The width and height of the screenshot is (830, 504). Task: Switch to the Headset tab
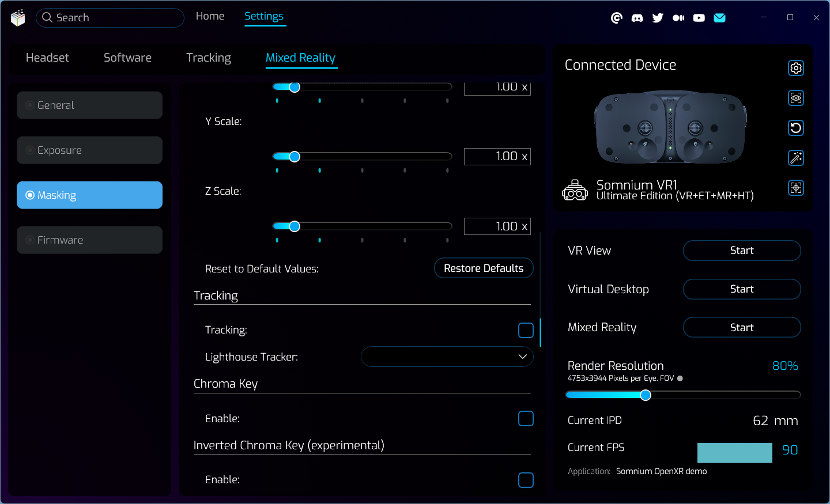(x=47, y=58)
